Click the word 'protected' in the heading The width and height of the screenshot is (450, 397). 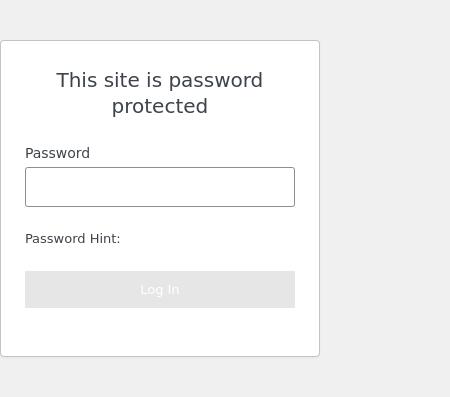[x=160, y=106]
